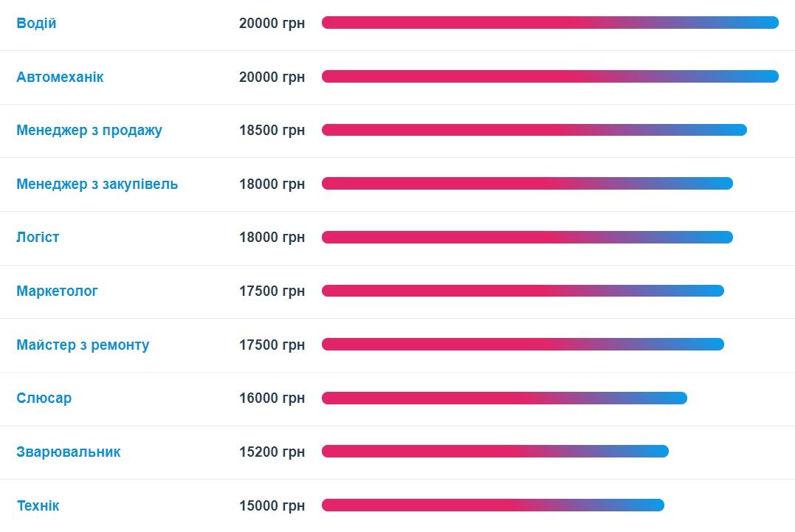Image resolution: width=795 pixels, height=532 pixels.
Task: Click the Логіст salary progress bar
Action: tap(527, 238)
